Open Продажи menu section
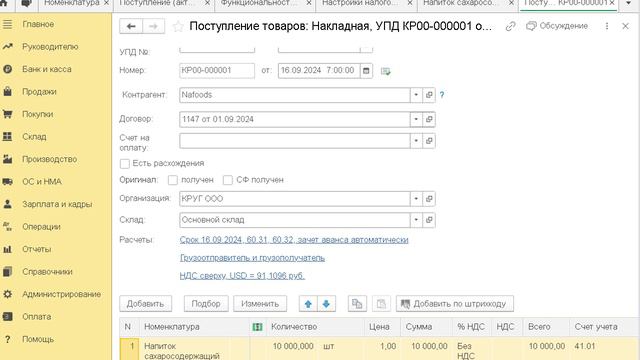Screen dimensions: 640x360 coord(39,92)
